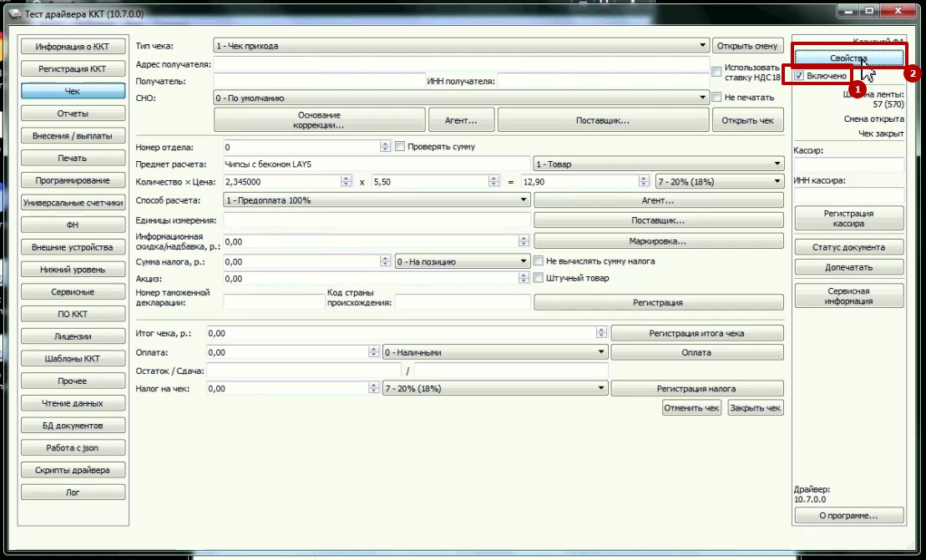The height and width of the screenshot is (560, 926).
Task: Enable the Не печатать checkbox
Action: click(x=717, y=98)
